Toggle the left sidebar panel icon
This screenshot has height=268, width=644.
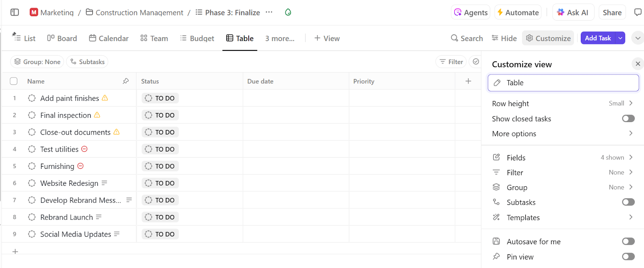point(15,12)
